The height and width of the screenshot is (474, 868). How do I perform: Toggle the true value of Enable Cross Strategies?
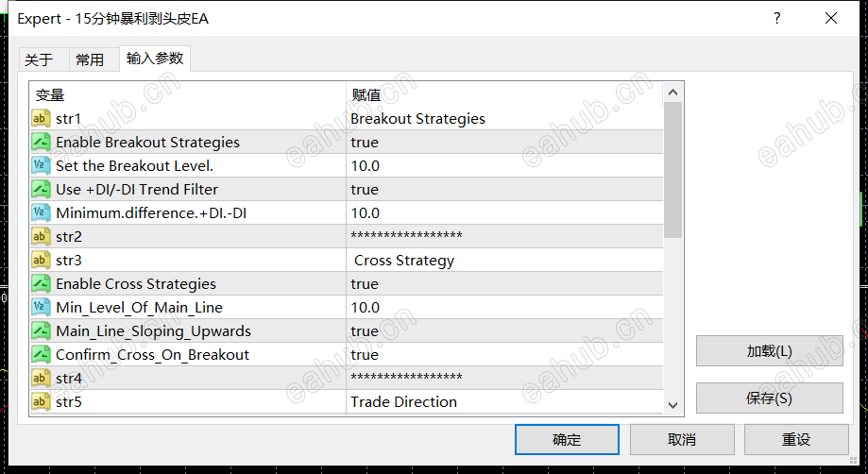coord(365,283)
